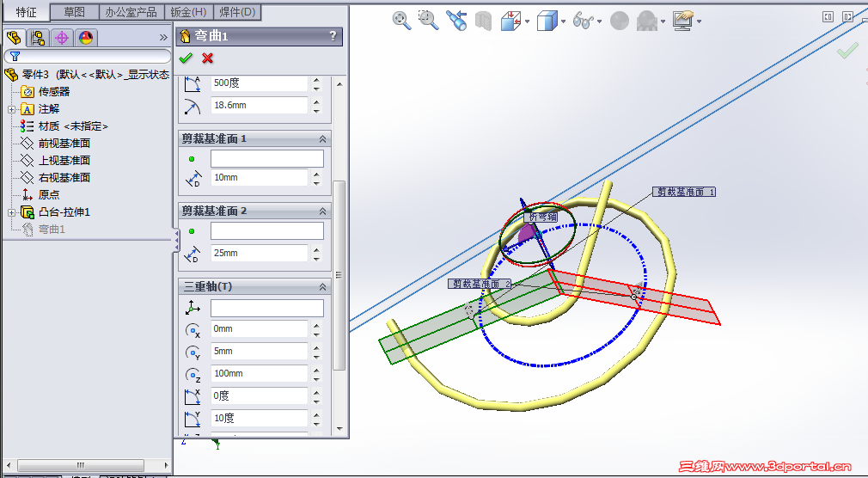Open Hide/Show Items glasses icon
Viewport: 868px width, 478px height.
pos(583,21)
